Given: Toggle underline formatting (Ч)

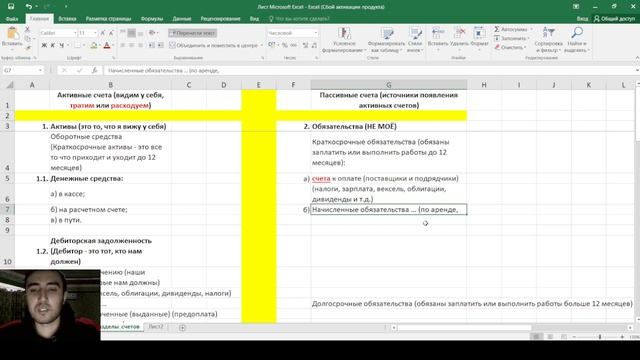Looking at the screenshot, I should pyautogui.click(x=62, y=45).
